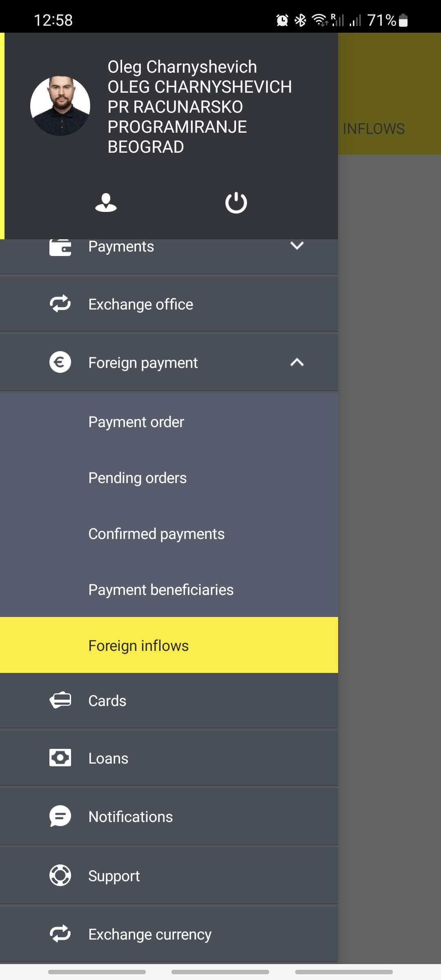Tap the Loans banknote icon
The width and height of the screenshot is (441, 980).
point(60,758)
